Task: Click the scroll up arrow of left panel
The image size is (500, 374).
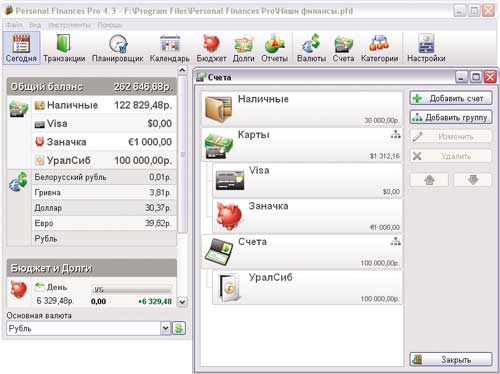Action: pyautogui.click(x=182, y=70)
